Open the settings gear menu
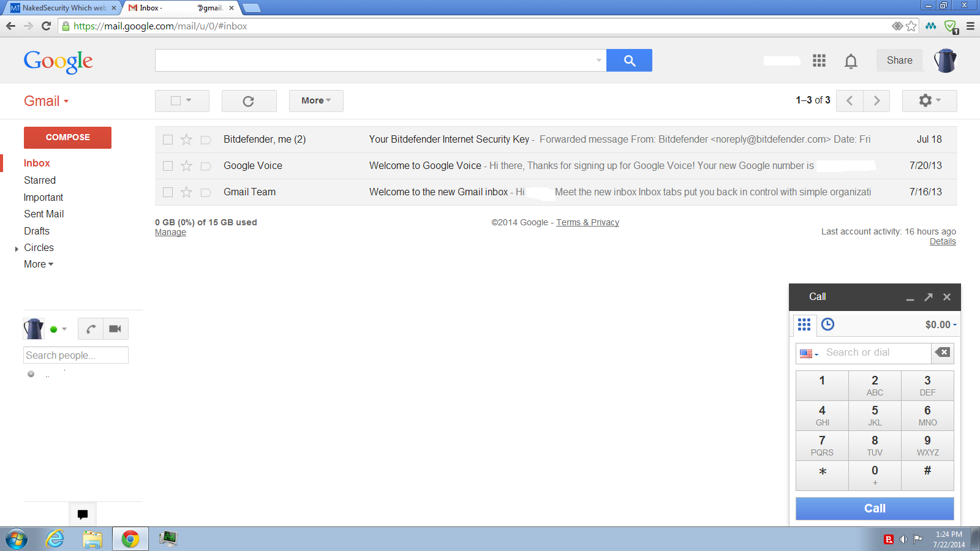The image size is (980, 551). tap(929, 101)
